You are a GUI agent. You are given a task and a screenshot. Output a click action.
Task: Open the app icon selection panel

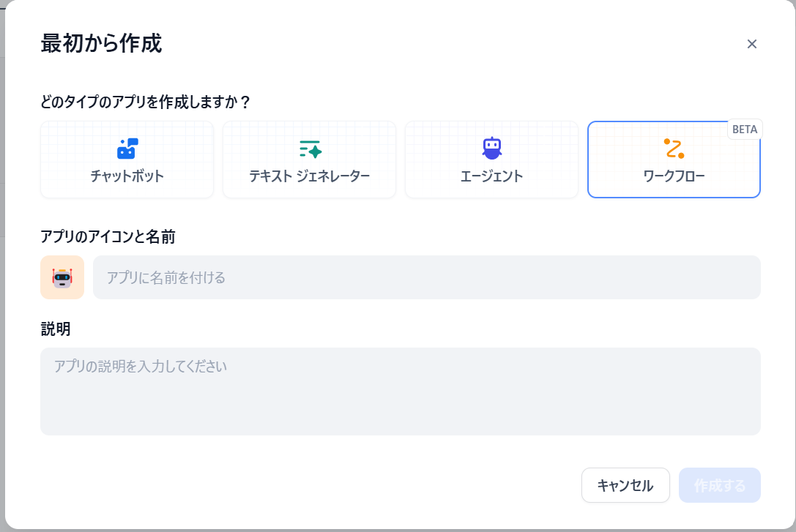[62, 277]
